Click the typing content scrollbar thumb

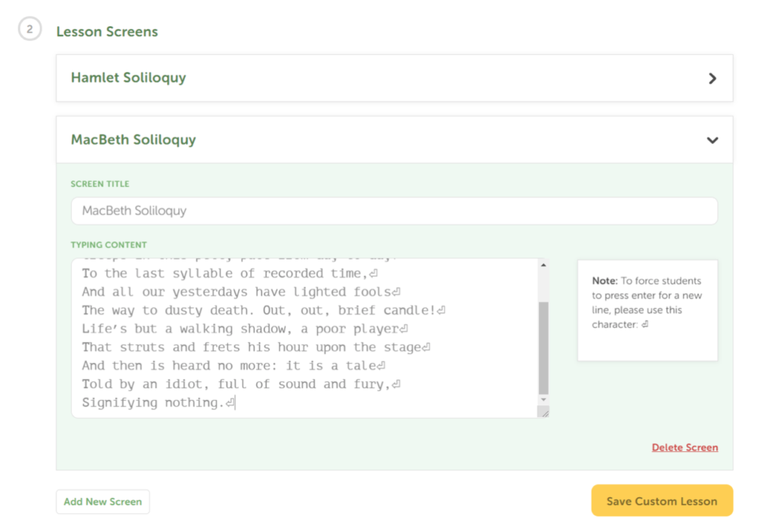tap(544, 349)
